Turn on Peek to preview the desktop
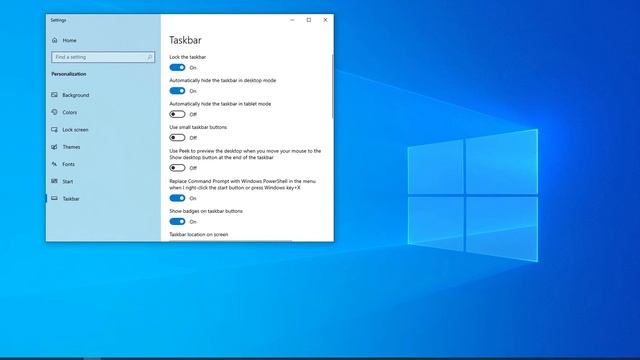This screenshot has width=640, height=360. click(177, 168)
